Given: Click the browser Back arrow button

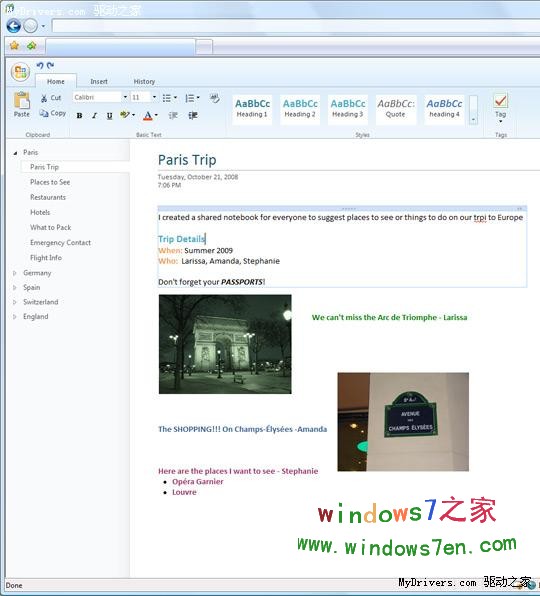Looking at the screenshot, I should coord(14,26).
